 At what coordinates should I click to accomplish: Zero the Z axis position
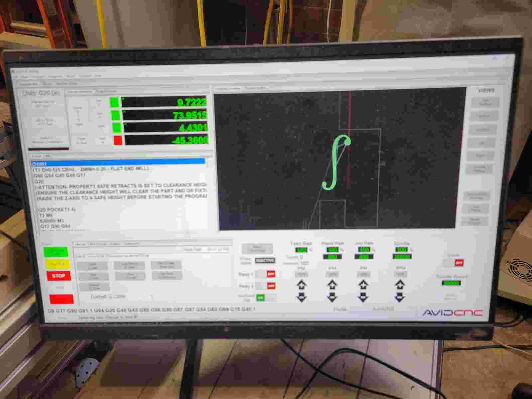click(x=101, y=128)
